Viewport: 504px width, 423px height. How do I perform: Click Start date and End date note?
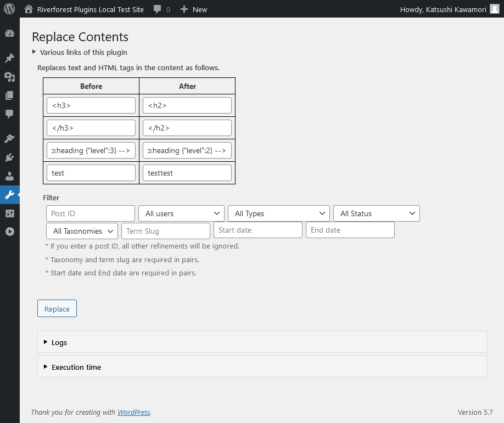tap(121, 273)
